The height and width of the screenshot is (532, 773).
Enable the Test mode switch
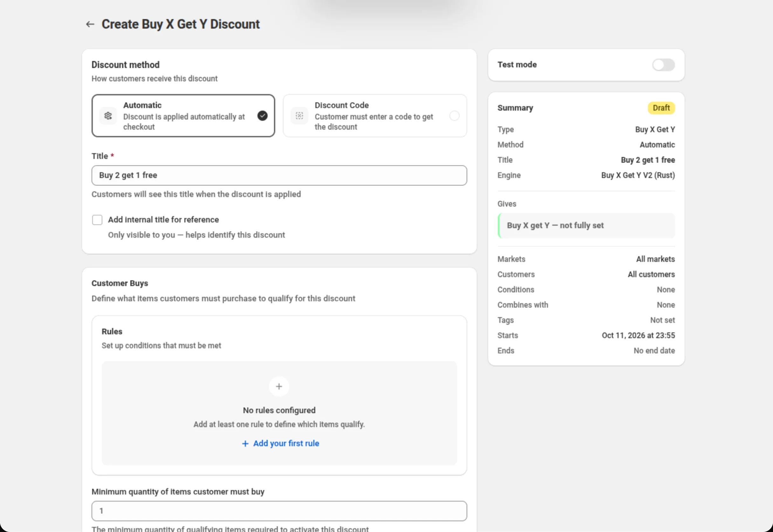(663, 65)
